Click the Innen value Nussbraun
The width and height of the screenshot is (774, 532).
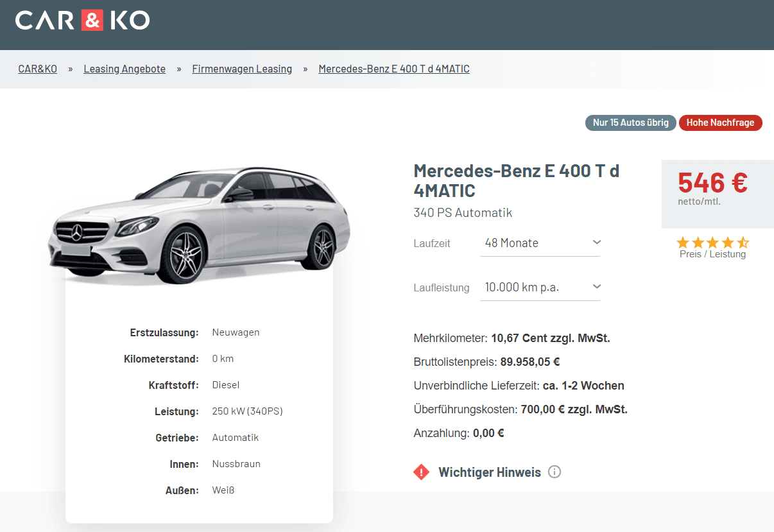click(236, 464)
